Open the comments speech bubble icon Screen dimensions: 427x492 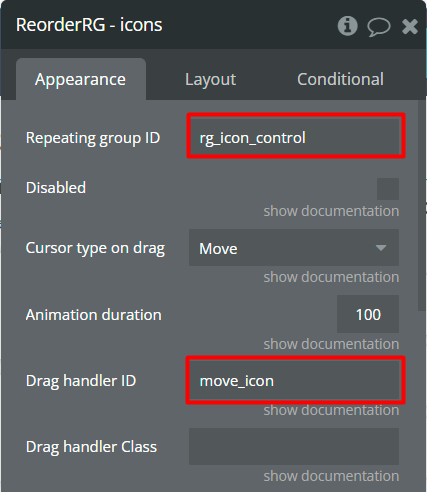pyautogui.click(x=379, y=27)
